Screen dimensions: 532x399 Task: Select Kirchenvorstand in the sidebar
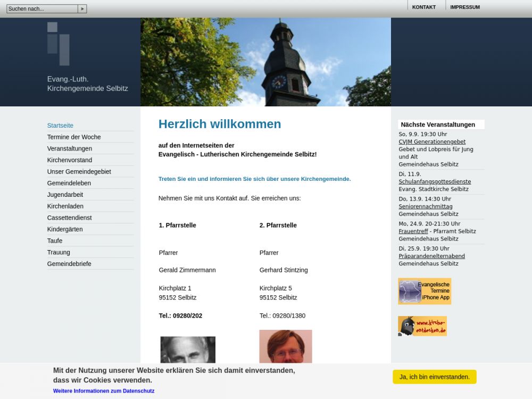pos(70,160)
